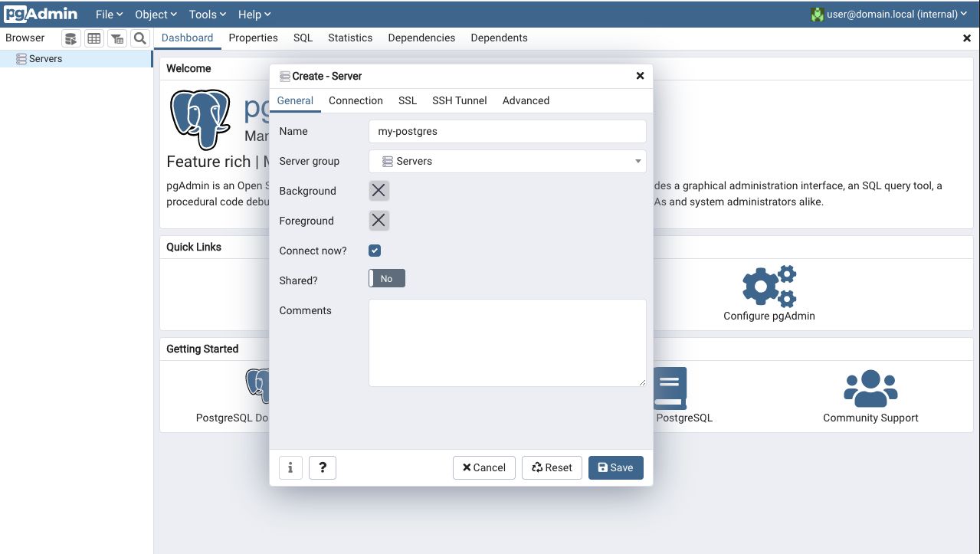The width and height of the screenshot is (980, 554).
Task: Click the Filtered Rows toolbar icon
Action: [x=116, y=38]
